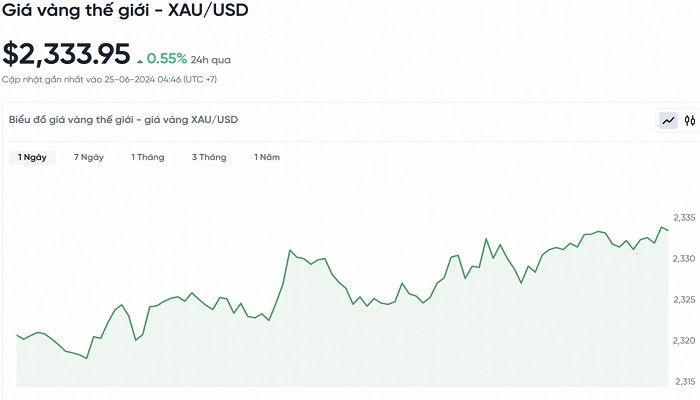Click the 2,335 y-axis label

click(x=684, y=218)
